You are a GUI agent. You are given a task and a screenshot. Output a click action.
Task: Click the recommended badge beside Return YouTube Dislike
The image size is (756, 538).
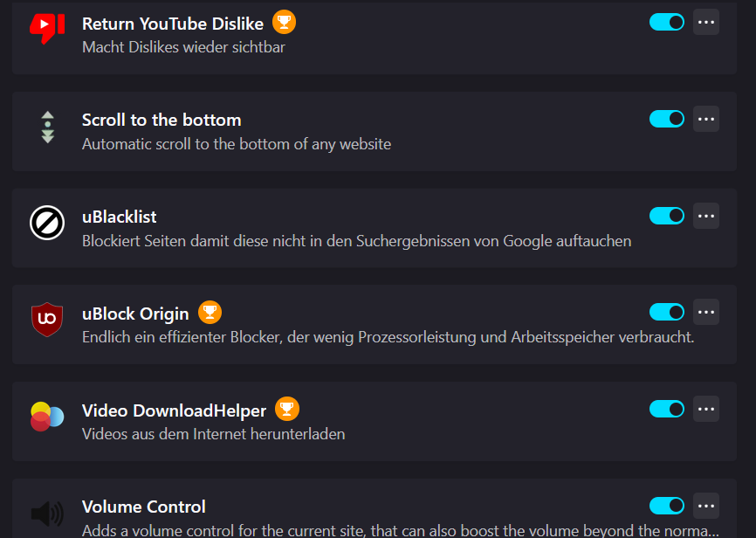(x=284, y=22)
